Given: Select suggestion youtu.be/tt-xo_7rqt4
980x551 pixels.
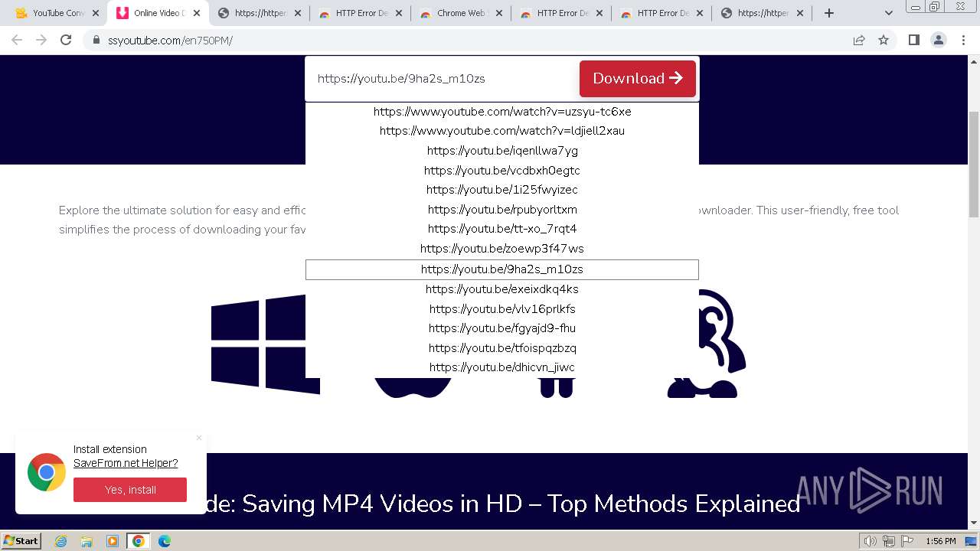Looking at the screenshot, I should (x=502, y=229).
